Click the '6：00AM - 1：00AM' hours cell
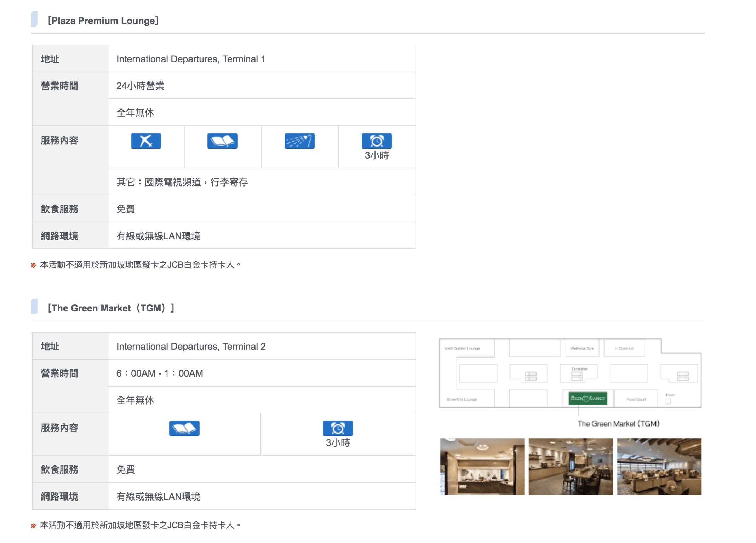This screenshot has height=543, width=756. [262, 373]
